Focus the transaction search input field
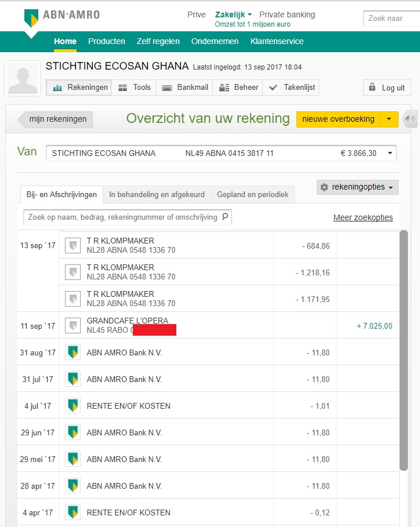Viewport: 420px width, 527px height. click(128, 217)
